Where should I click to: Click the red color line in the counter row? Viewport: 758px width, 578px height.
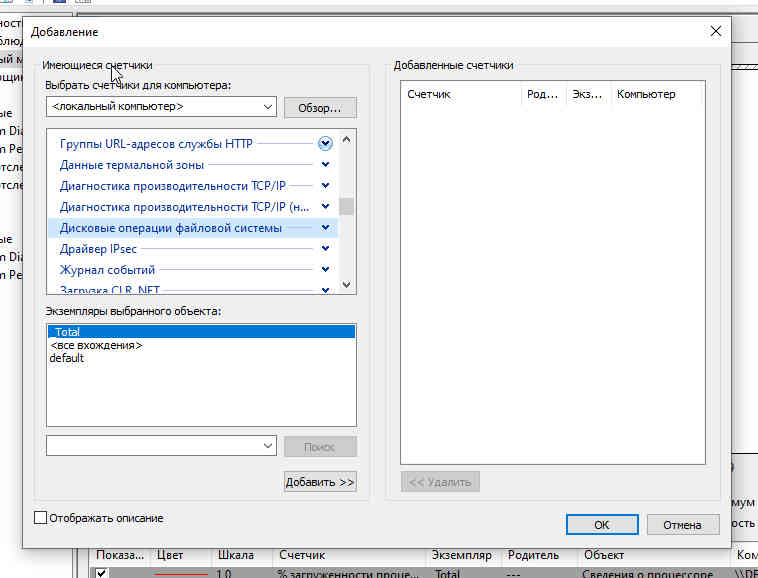tap(181, 574)
